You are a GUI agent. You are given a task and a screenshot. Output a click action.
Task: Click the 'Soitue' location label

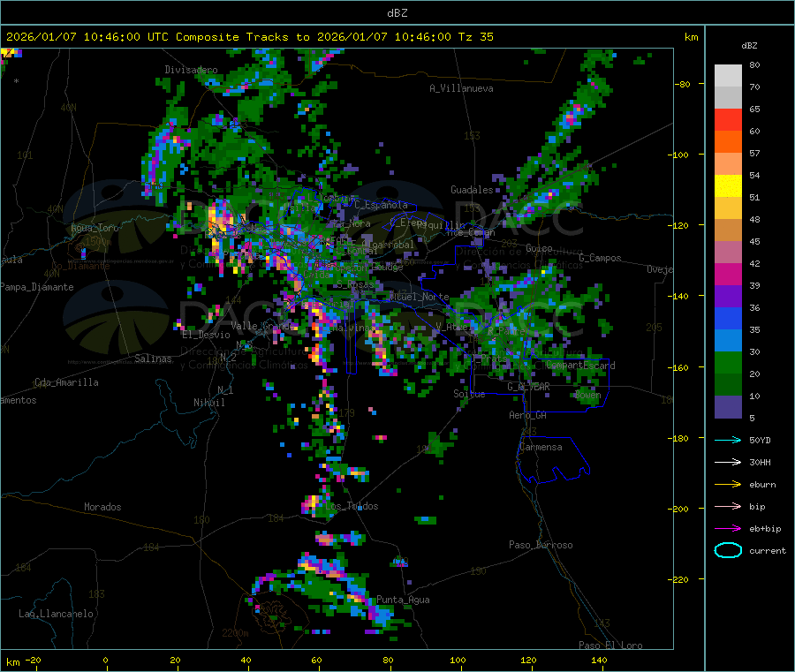(x=469, y=394)
